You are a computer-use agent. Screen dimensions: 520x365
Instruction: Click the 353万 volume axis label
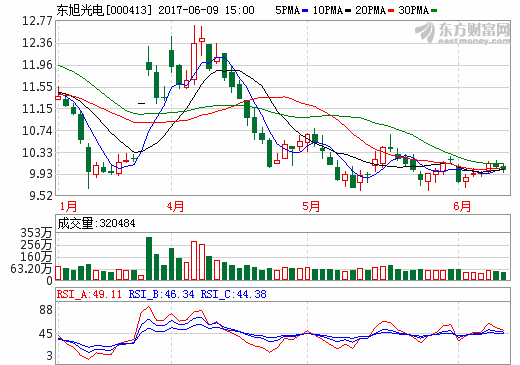(x=36, y=233)
